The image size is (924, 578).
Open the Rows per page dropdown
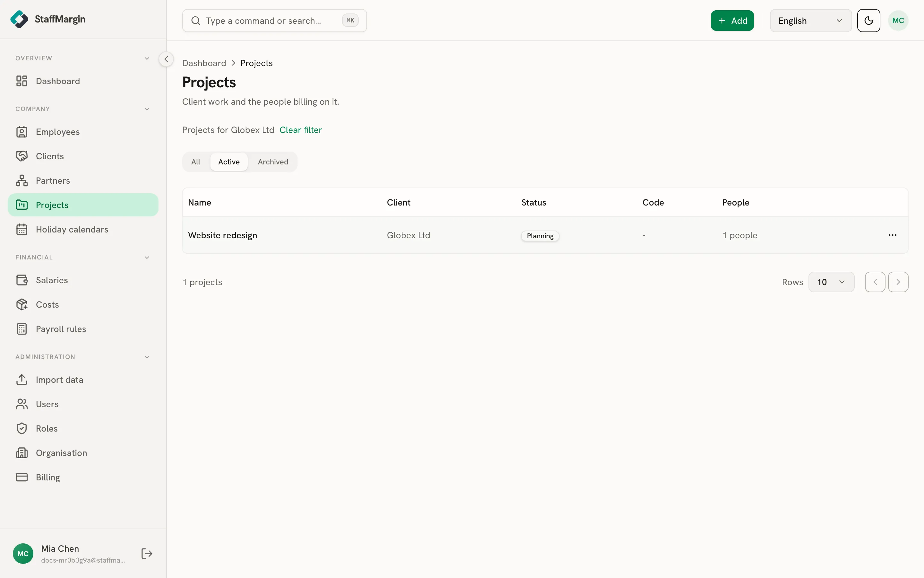pos(831,282)
